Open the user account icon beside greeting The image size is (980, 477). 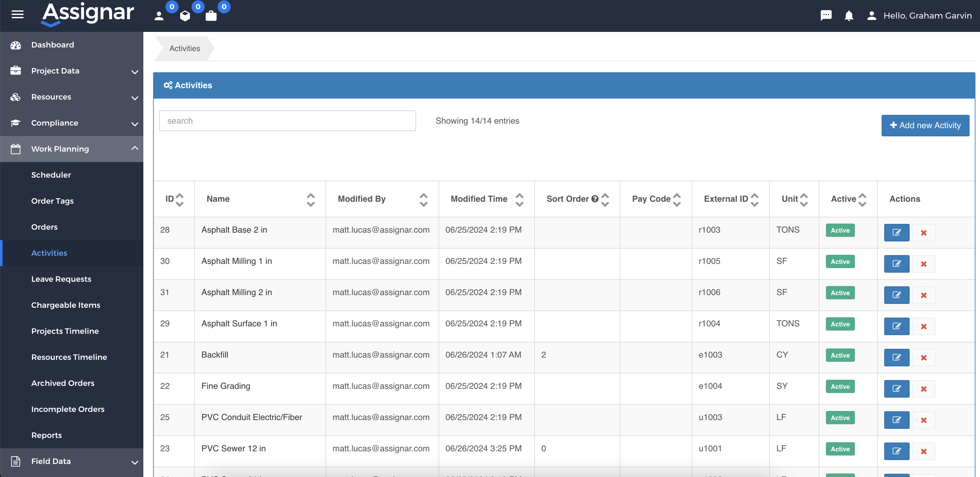tap(872, 16)
